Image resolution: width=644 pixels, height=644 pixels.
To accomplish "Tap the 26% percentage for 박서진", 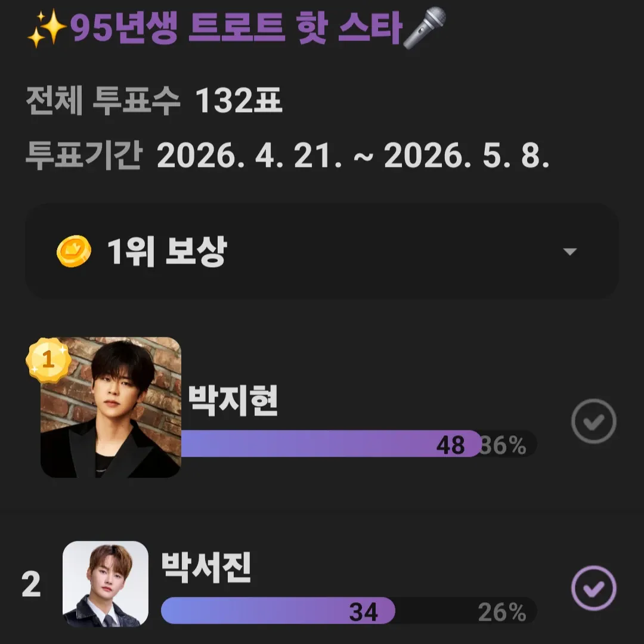I will tap(502, 612).
